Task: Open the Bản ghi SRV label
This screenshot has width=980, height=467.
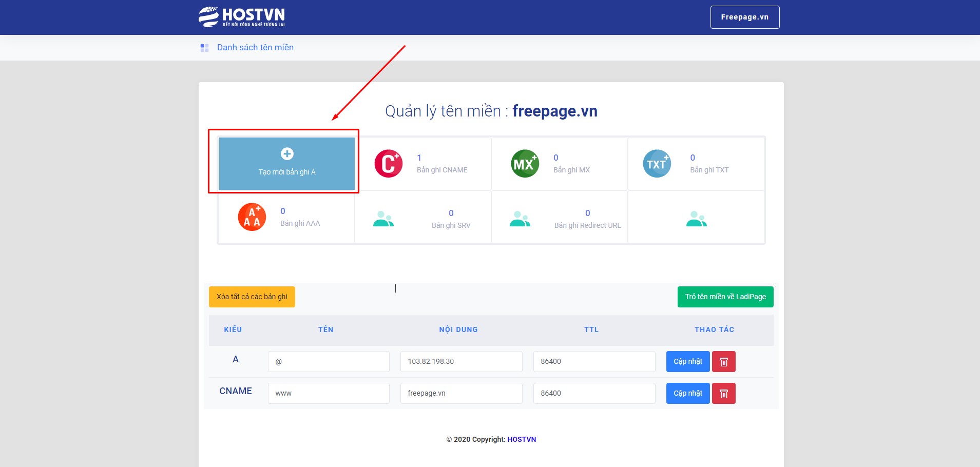Action: pyautogui.click(x=451, y=225)
